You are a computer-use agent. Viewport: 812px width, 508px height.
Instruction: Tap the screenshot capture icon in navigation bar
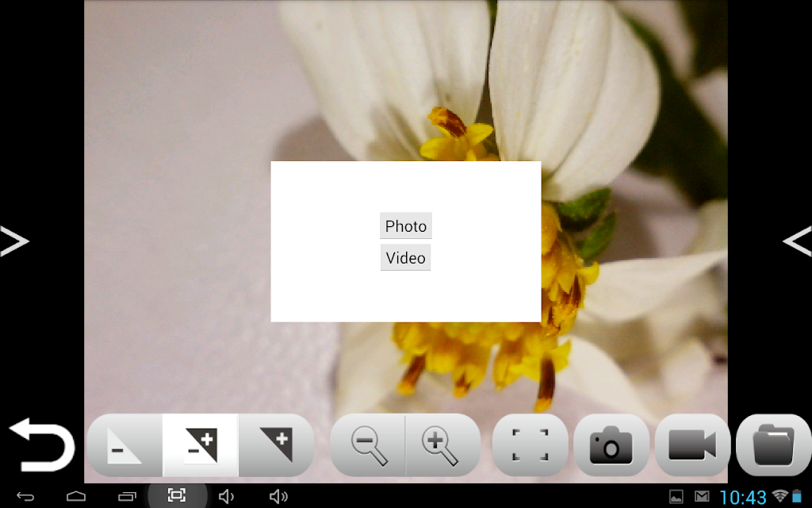[177, 495]
